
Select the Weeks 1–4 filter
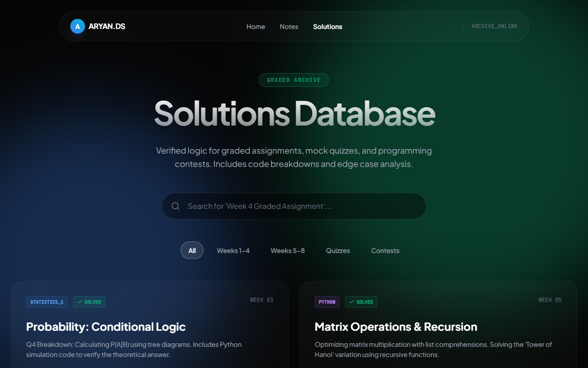pyautogui.click(x=233, y=250)
